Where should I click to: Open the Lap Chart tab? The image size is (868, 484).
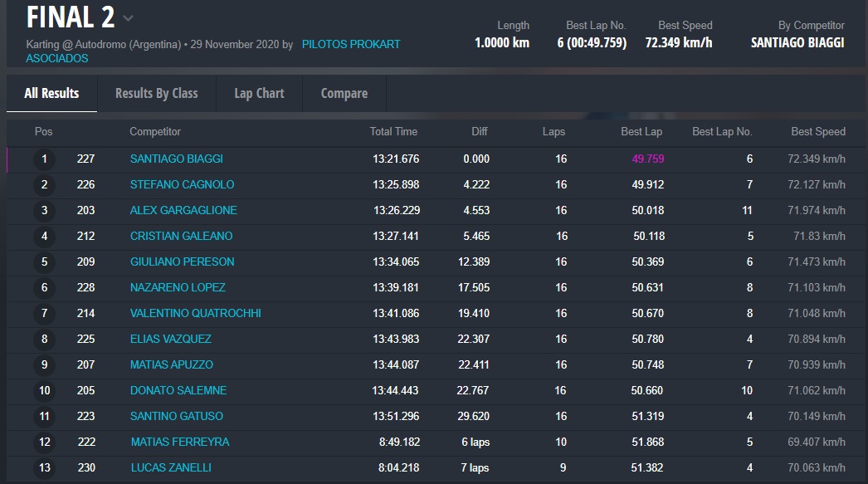[259, 93]
